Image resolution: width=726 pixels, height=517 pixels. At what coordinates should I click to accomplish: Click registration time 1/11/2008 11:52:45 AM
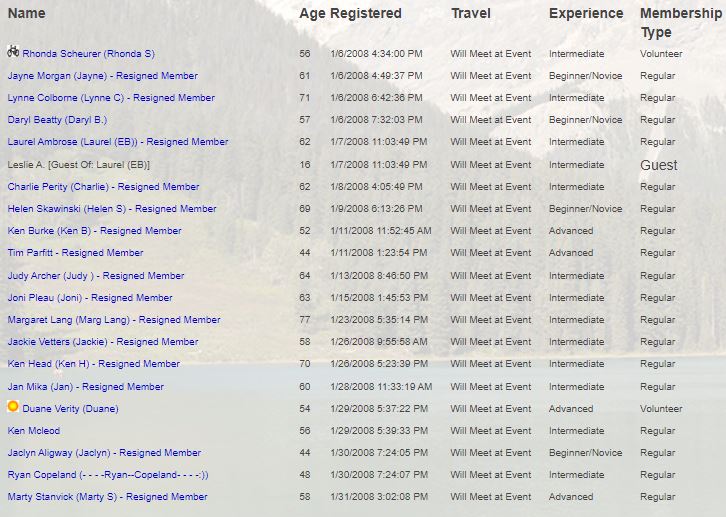click(x=381, y=231)
